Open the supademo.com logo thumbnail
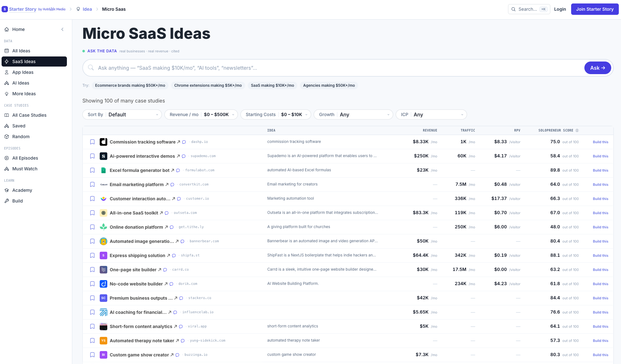 click(103, 156)
